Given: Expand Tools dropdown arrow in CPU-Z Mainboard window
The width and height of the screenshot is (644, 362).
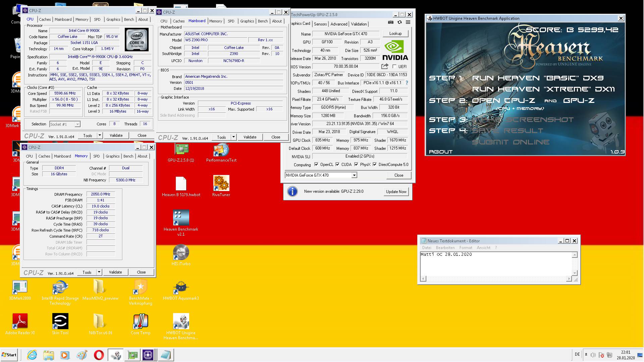Looking at the screenshot, I should pyautogui.click(x=233, y=137).
